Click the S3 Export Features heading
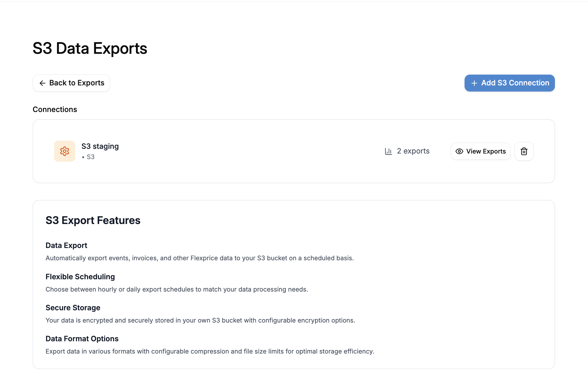 pos(93,220)
